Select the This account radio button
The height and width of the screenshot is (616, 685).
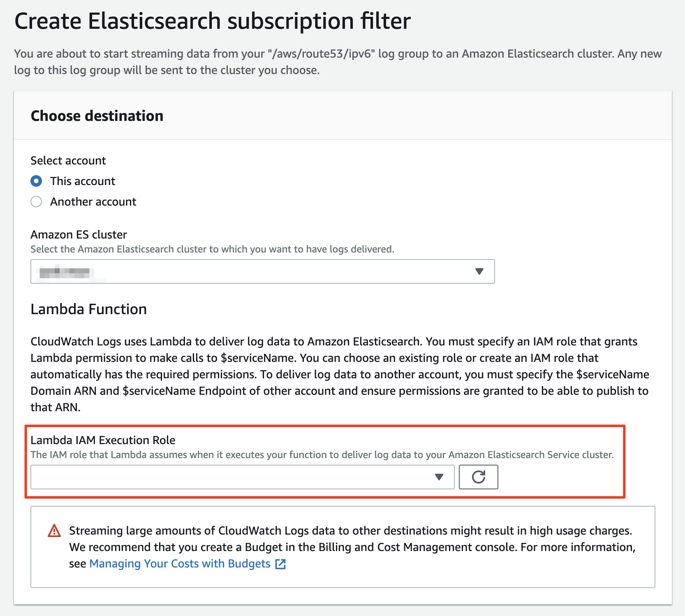[x=36, y=181]
